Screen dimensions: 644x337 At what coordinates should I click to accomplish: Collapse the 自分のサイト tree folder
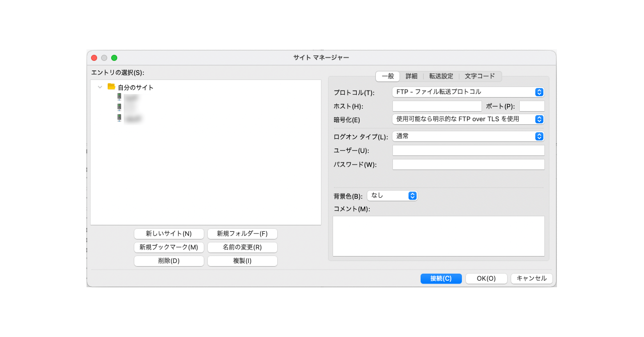click(x=100, y=87)
